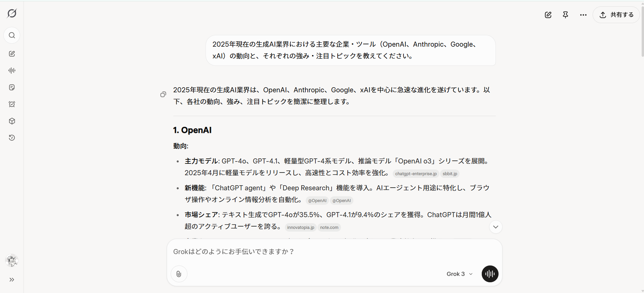Attach a file with paperclip icon

pyautogui.click(x=179, y=274)
